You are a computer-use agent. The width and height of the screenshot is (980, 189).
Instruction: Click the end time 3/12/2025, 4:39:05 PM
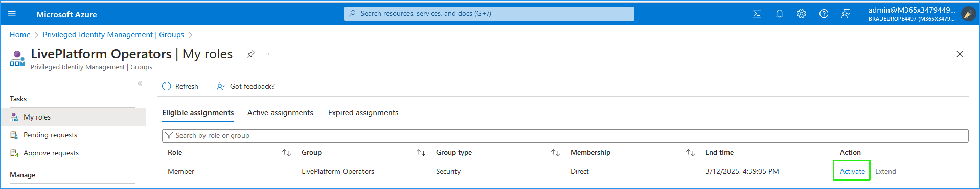(x=742, y=171)
